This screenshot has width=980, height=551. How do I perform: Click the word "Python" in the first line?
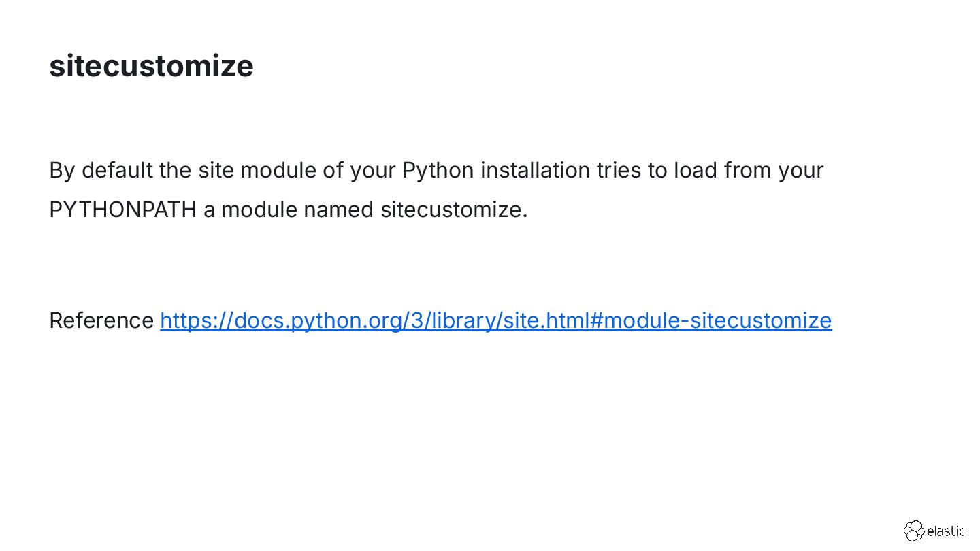(438, 170)
